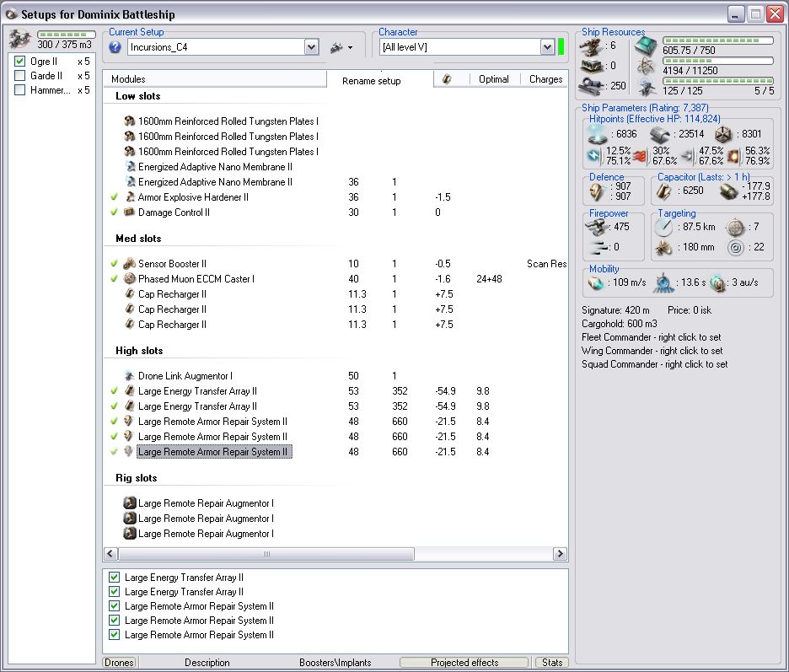Image resolution: width=789 pixels, height=672 pixels.
Task: Click the speed icon showing 109 m/s
Action: (x=596, y=283)
